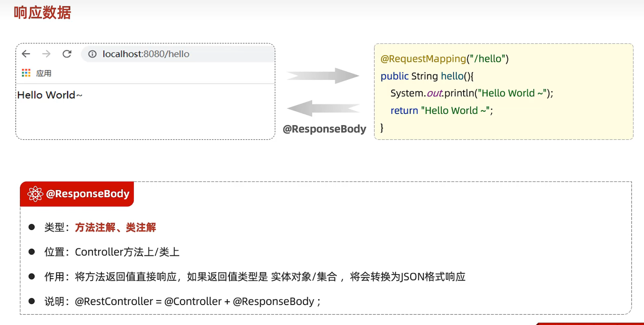
Task: Click the @RestController explanation line
Action: click(x=197, y=301)
